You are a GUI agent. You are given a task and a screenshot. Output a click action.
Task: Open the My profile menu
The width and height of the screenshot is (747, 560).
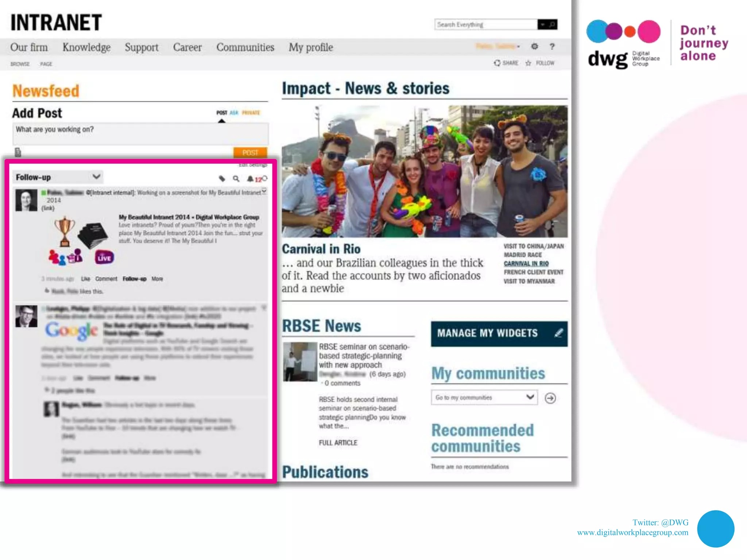(311, 47)
